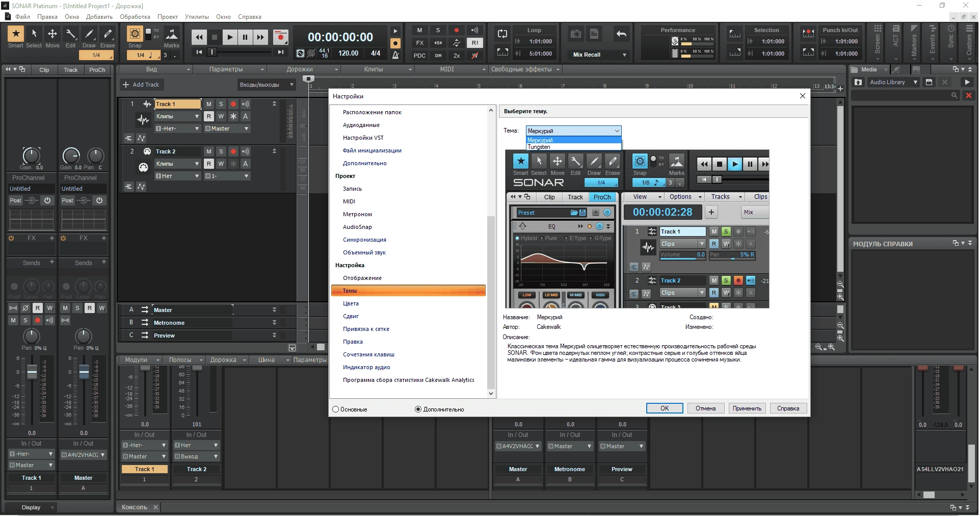This screenshot has width=980, height=516.
Task: Switch to the ProCh inspector tab
Action: (97, 70)
